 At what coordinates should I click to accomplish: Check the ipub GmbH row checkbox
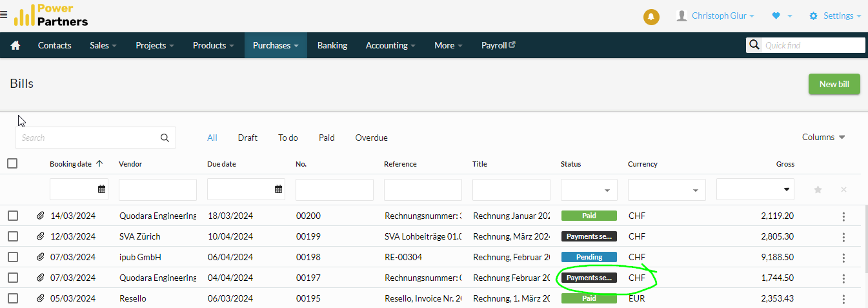[13, 257]
